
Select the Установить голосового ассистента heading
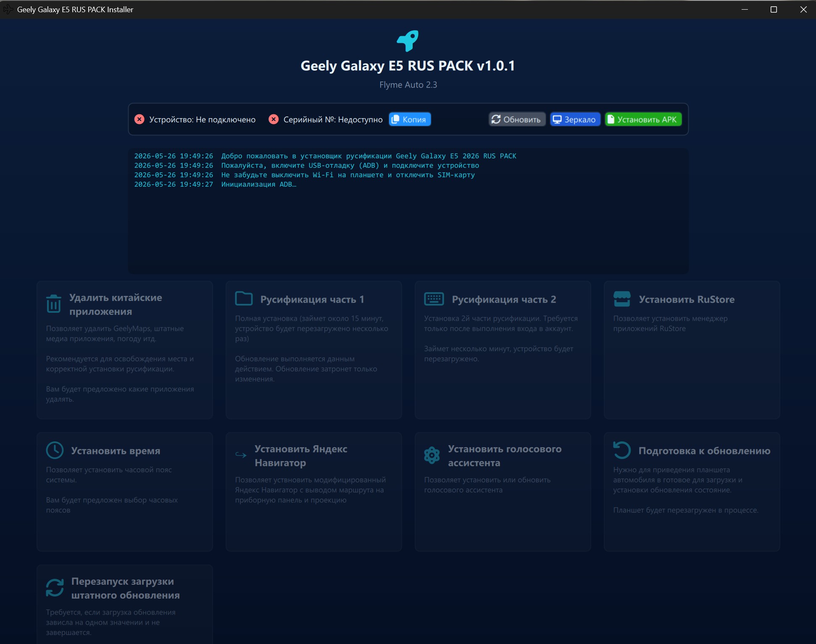tap(505, 456)
